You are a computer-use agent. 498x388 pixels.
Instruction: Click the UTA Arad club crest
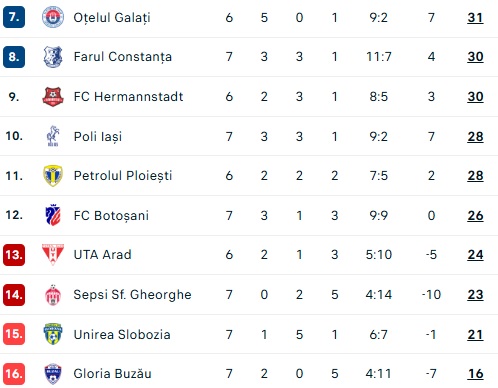(x=53, y=254)
